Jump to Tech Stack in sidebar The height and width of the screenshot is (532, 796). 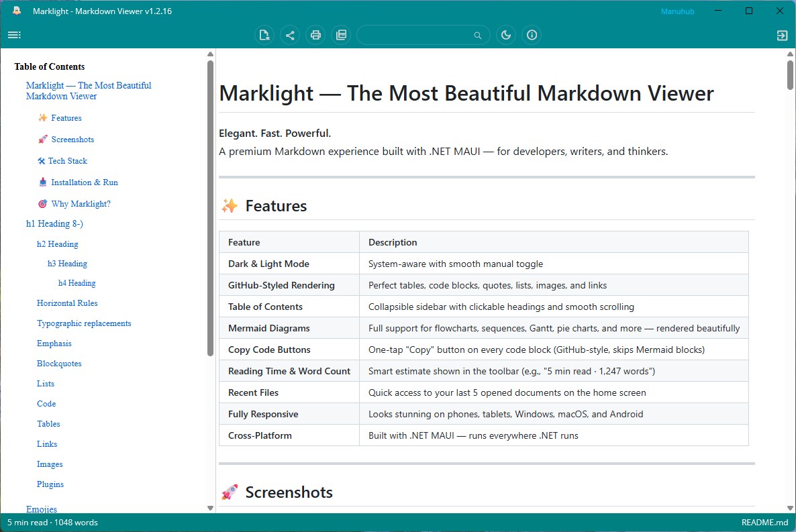tap(68, 160)
